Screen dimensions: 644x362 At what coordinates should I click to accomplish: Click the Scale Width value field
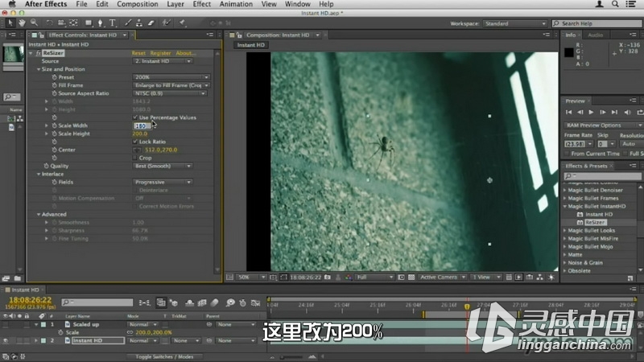(141, 125)
